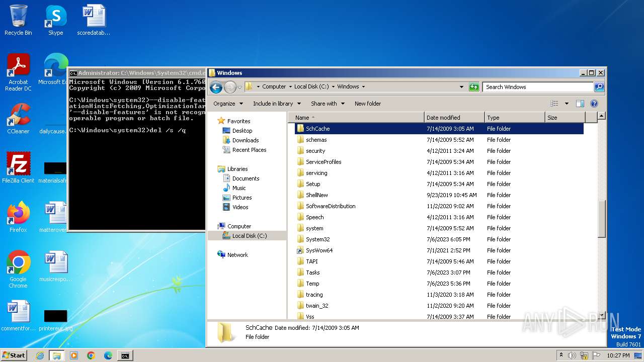
Task: Change view using the views icon
Action: tap(554, 104)
